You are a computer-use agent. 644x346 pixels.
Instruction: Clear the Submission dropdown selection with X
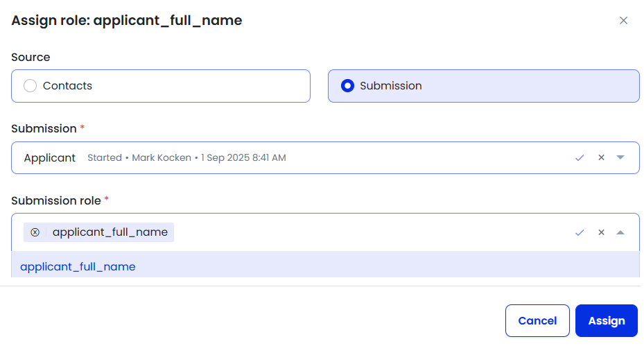coord(601,158)
